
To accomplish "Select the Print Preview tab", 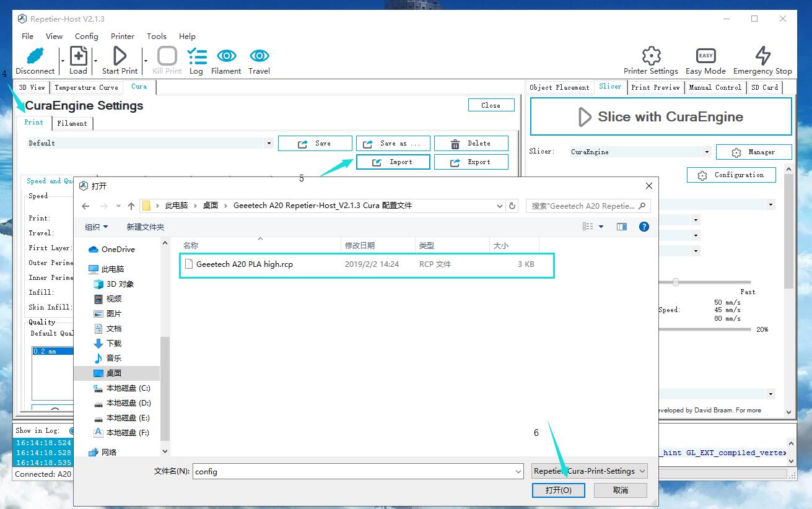I will (655, 87).
